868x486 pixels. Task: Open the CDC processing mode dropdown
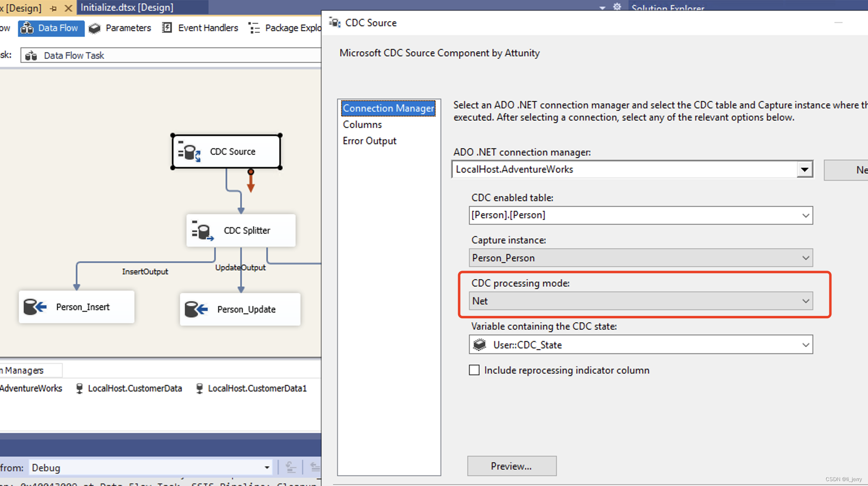(x=805, y=301)
